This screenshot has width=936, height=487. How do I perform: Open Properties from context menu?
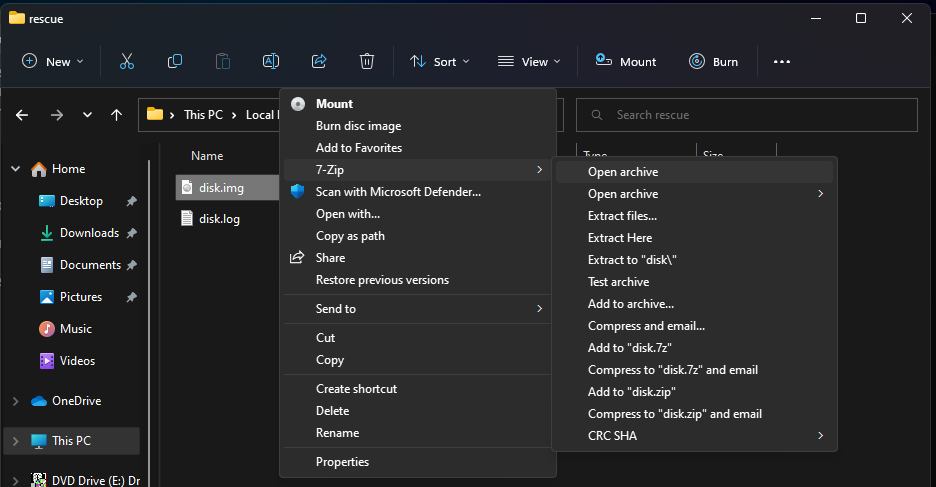[418, 462]
